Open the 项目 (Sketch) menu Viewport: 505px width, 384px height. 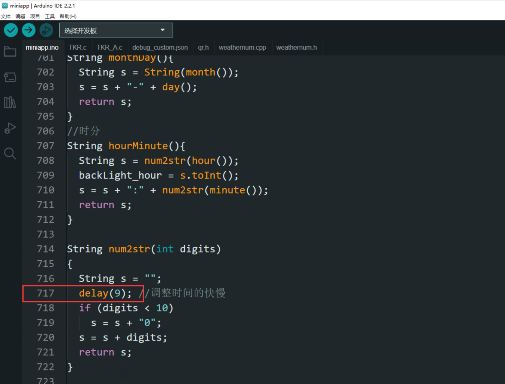click(x=35, y=16)
